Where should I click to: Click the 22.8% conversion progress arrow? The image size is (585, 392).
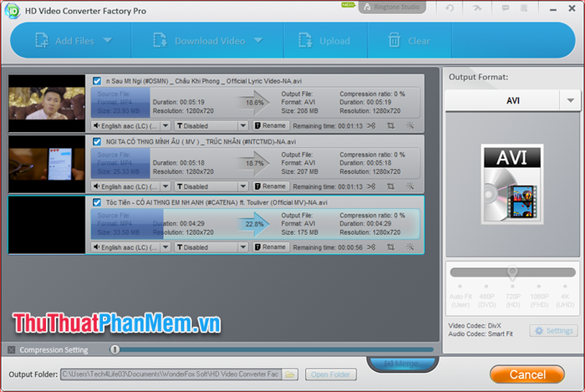tap(254, 224)
